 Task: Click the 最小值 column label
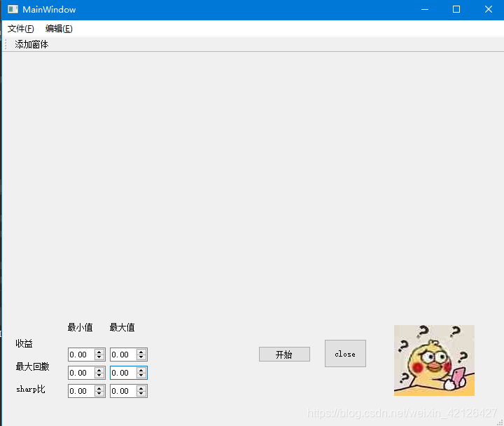click(x=80, y=327)
